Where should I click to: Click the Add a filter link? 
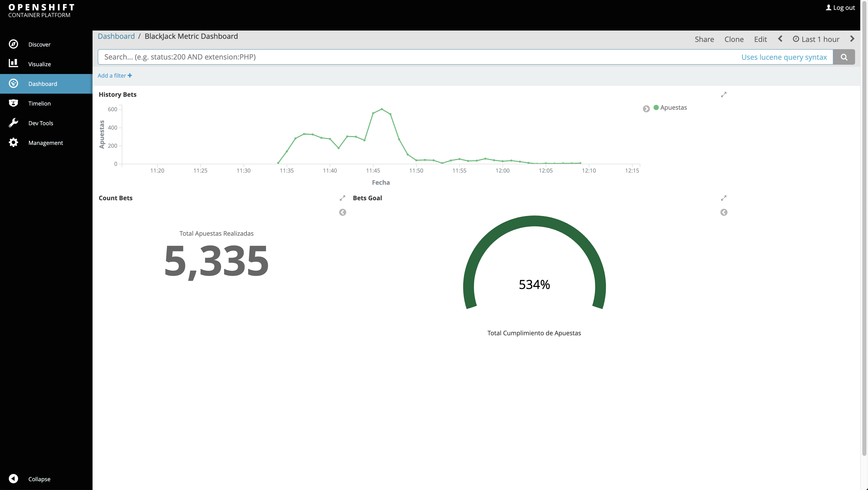pos(115,76)
